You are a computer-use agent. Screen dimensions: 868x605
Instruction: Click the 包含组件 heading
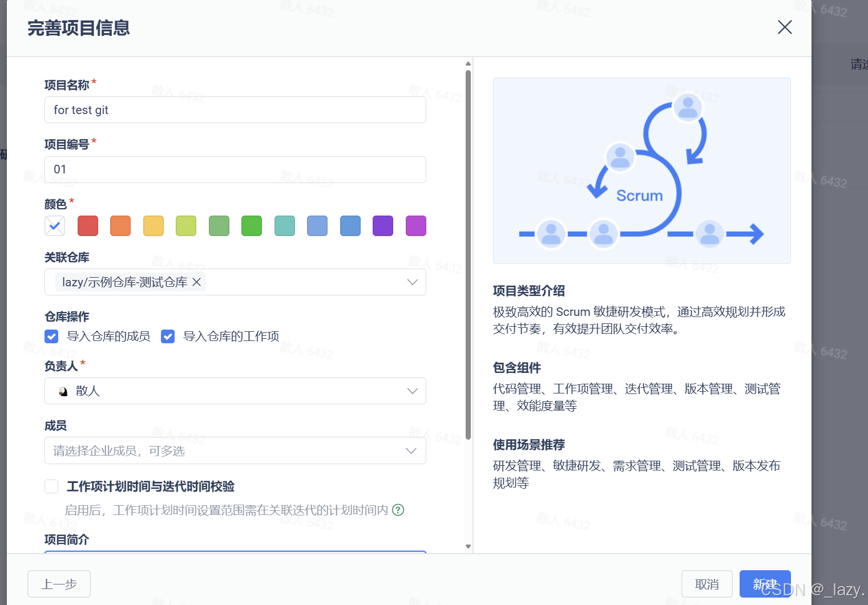click(x=517, y=368)
